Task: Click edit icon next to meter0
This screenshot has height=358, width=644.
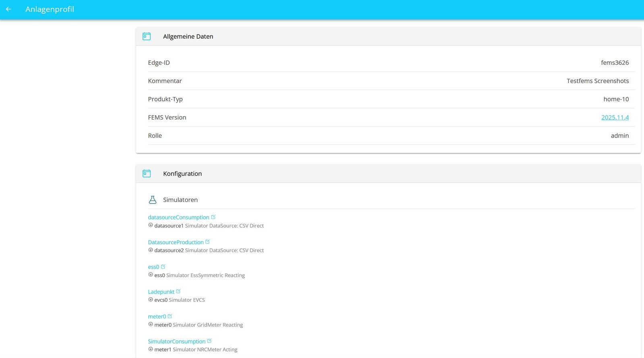Action: [x=170, y=316]
